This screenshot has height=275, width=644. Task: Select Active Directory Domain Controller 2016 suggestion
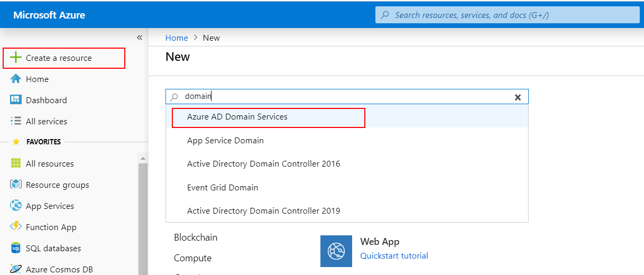click(x=347, y=164)
